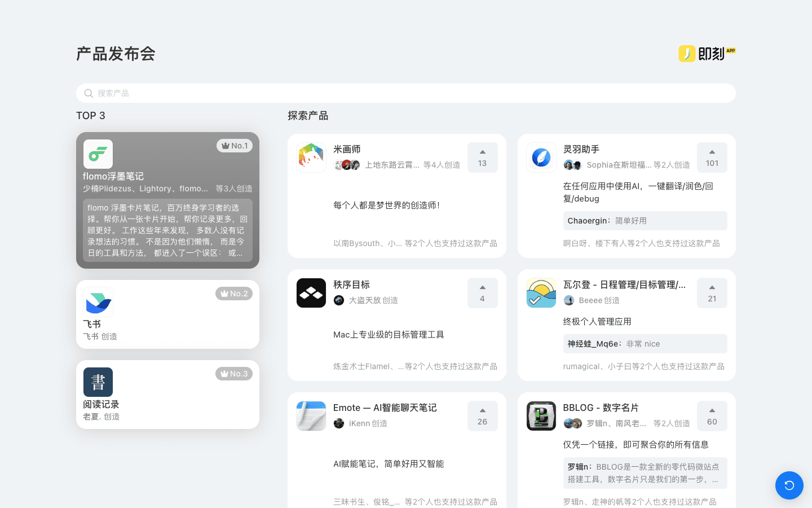
Task: Open BBLOG - 数字名片 title
Action: point(601,408)
